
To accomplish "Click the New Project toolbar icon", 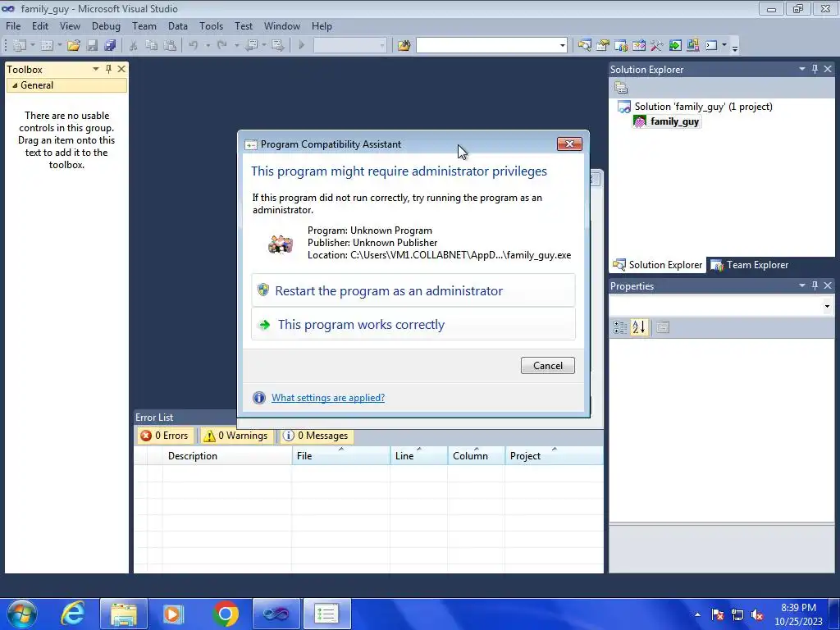I will (20, 46).
